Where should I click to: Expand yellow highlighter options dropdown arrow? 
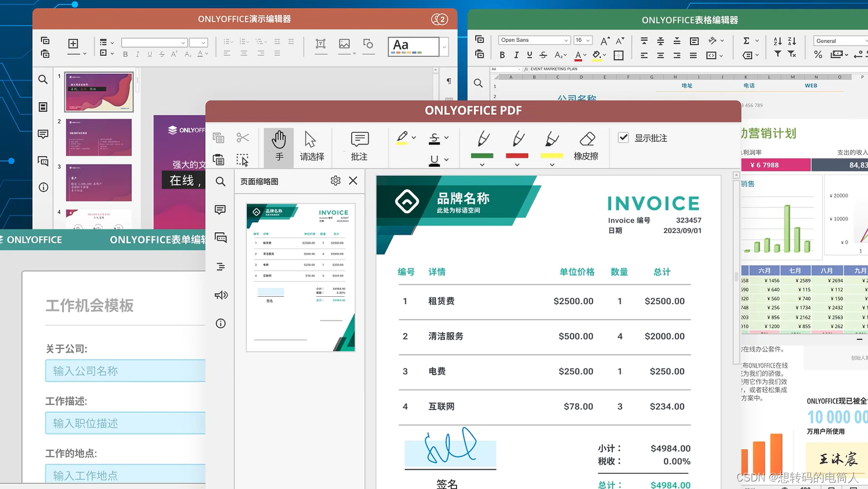[552, 165]
